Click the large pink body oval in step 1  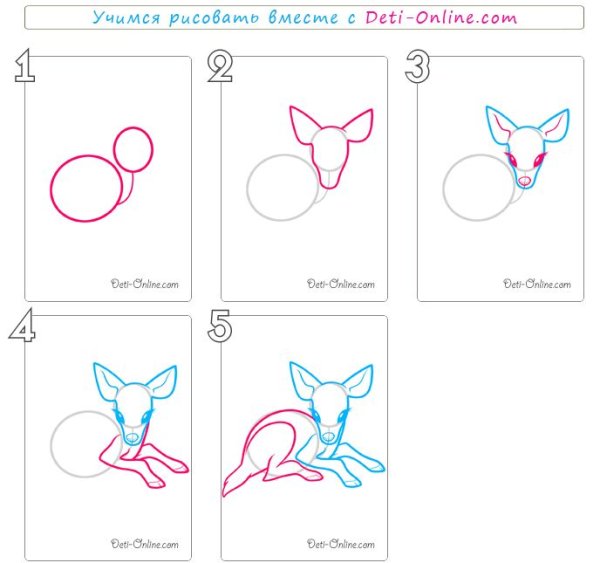(86, 188)
